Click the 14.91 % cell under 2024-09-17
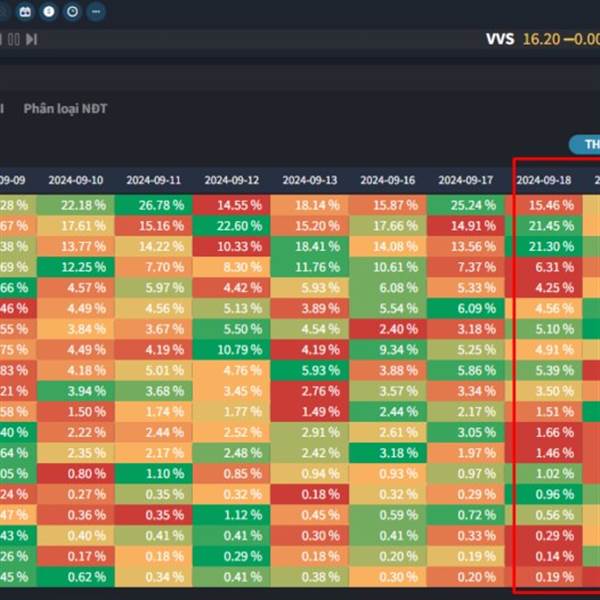Image resolution: width=600 pixels, height=600 pixels. pyautogui.click(x=466, y=226)
